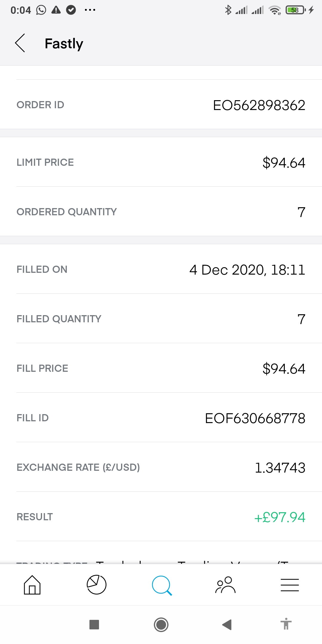Tap Android home circle button
Viewport: 322px width, 644px height.
[x=161, y=625]
